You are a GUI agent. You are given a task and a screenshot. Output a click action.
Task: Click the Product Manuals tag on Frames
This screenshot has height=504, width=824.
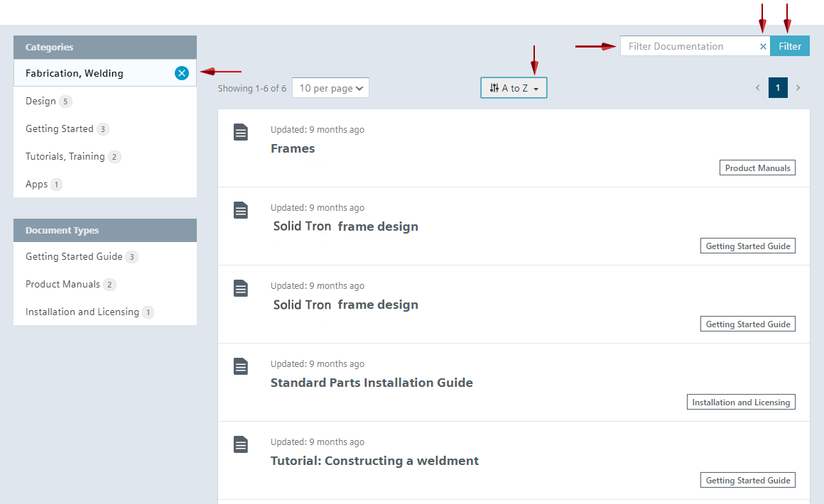757,168
